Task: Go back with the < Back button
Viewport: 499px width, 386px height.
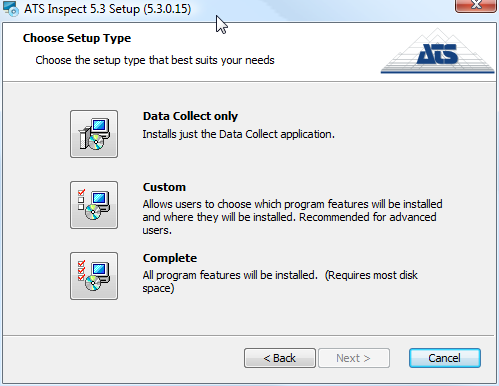Action: [x=280, y=358]
